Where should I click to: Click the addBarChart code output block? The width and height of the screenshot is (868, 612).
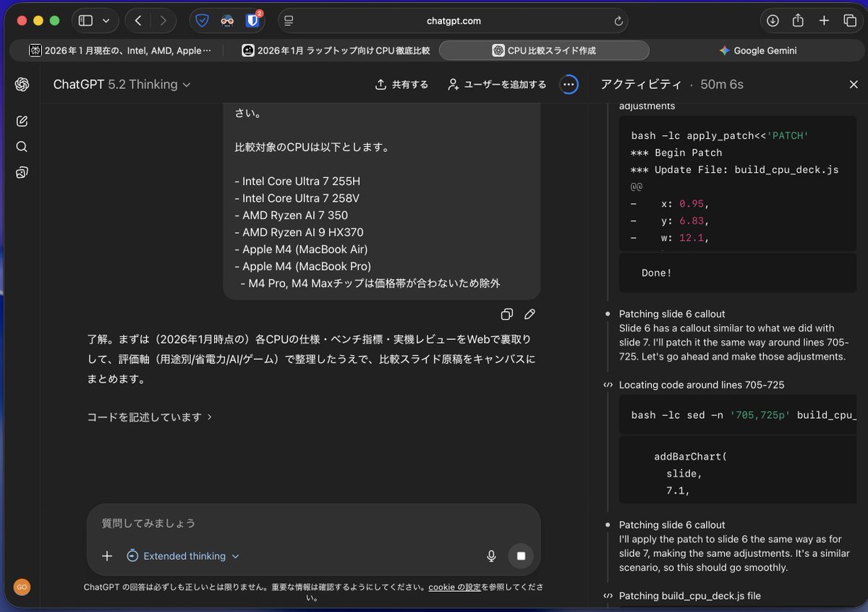coord(738,469)
